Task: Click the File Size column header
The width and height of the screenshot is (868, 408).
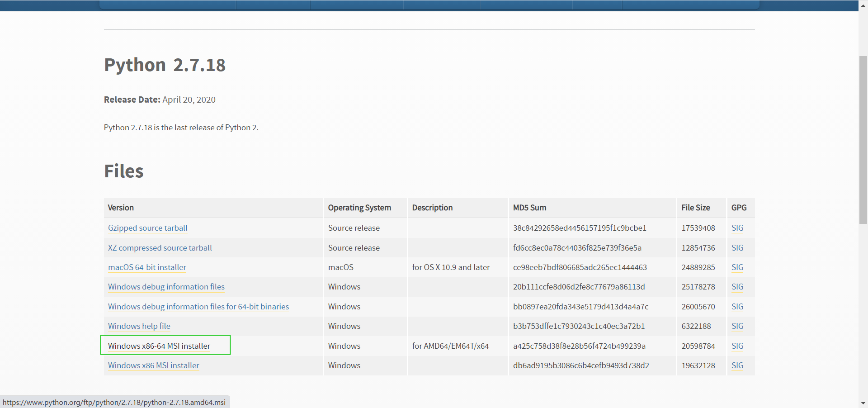Action: click(x=696, y=208)
